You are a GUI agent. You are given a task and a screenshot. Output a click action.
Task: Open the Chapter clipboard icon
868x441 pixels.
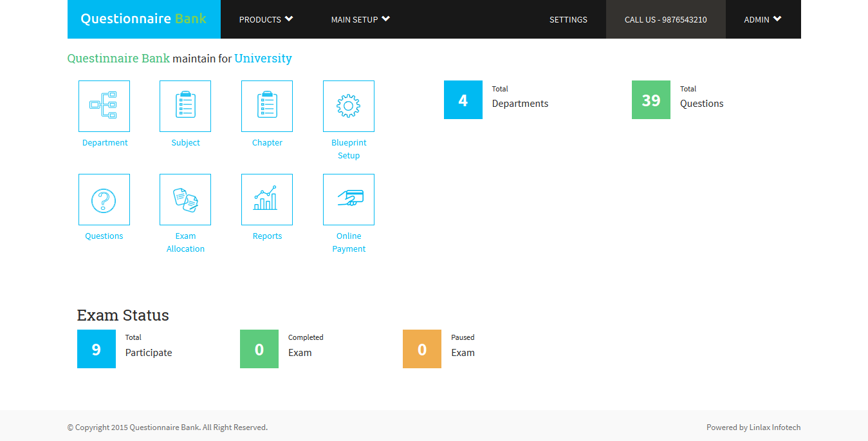tap(267, 106)
